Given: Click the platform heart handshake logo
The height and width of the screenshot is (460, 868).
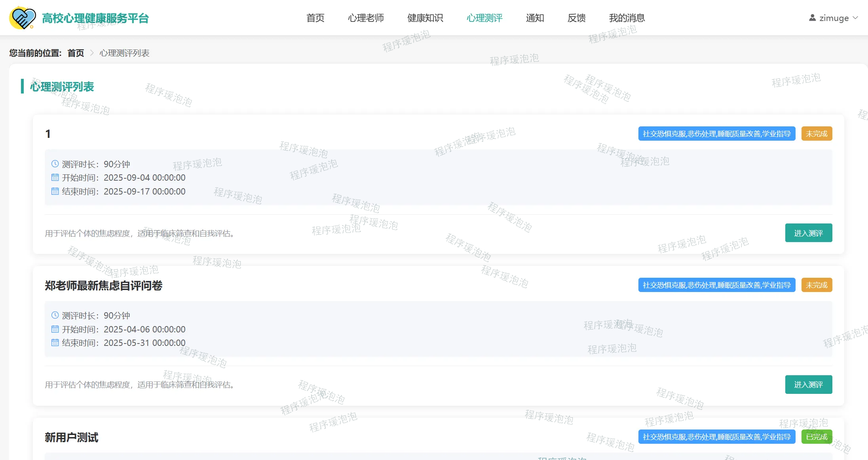Looking at the screenshot, I should click(x=23, y=18).
